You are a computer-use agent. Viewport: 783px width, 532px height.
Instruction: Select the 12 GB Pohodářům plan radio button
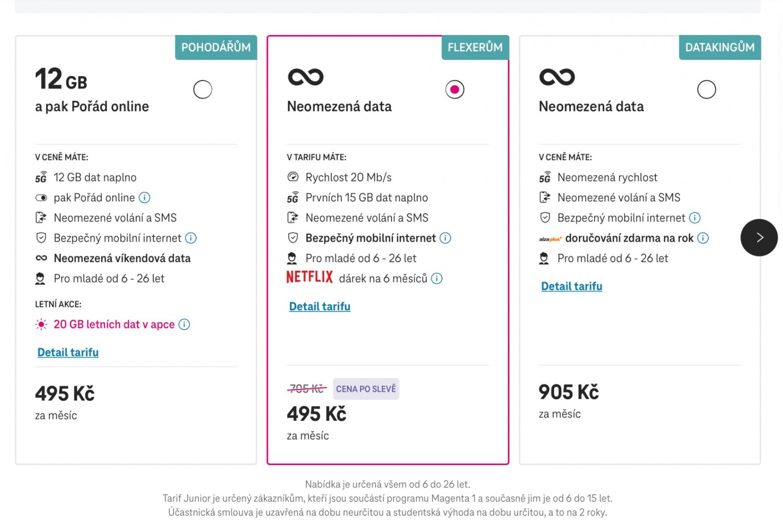coord(203,90)
